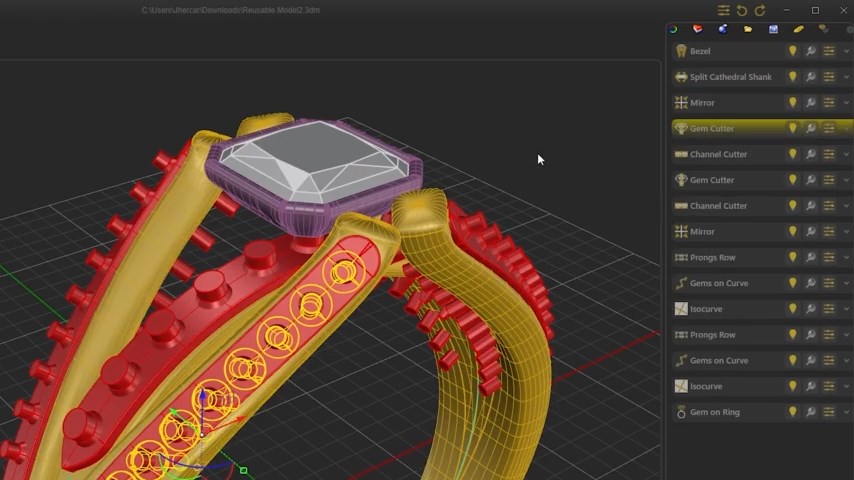The height and width of the screenshot is (480, 854).
Task: Toggle Split Cathedral Shank lightbulb visibility
Action: [x=792, y=77]
